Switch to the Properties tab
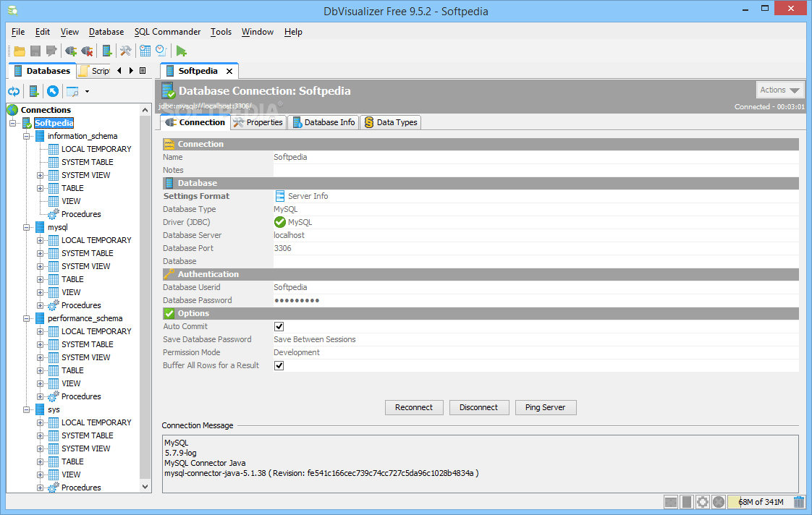This screenshot has width=812, height=515. (x=258, y=122)
